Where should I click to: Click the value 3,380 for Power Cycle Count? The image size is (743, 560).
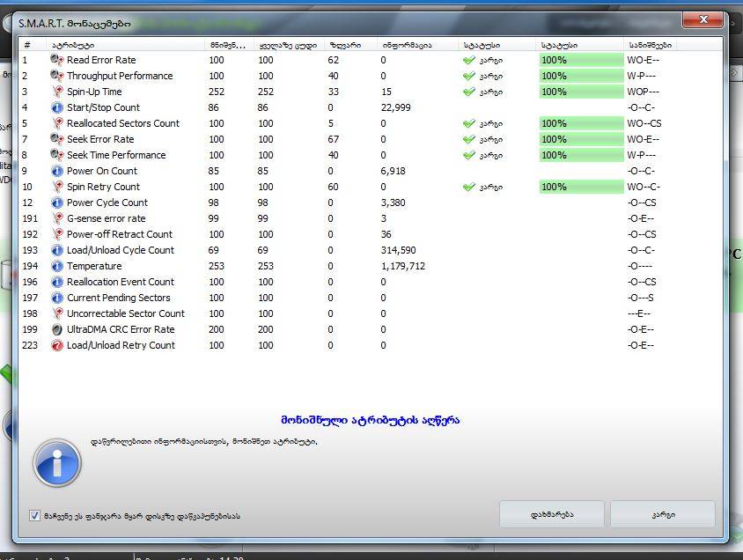pyautogui.click(x=394, y=203)
